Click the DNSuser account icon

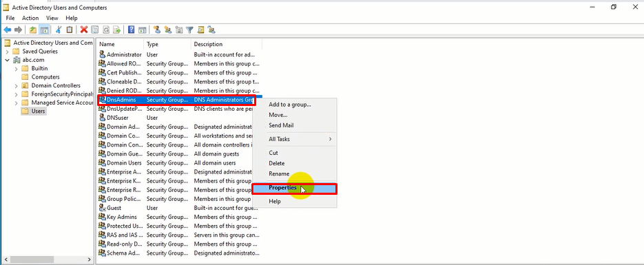[x=102, y=117]
